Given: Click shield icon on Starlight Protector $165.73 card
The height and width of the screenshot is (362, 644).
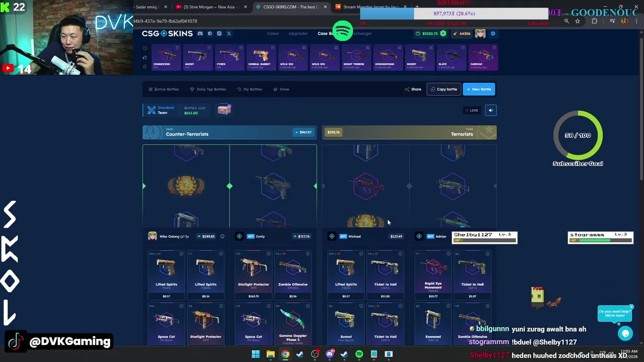Looking at the screenshot, I should (x=269, y=254).
